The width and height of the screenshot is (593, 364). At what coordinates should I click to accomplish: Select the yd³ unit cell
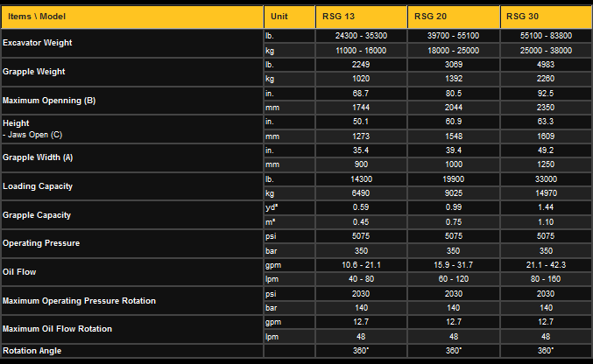point(271,207)
